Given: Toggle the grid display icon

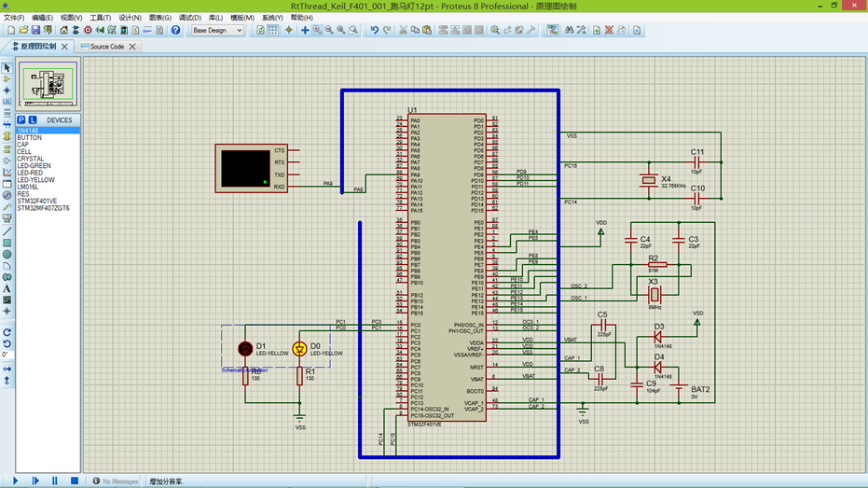Looking at the screenshot, I should pos(273,30).
